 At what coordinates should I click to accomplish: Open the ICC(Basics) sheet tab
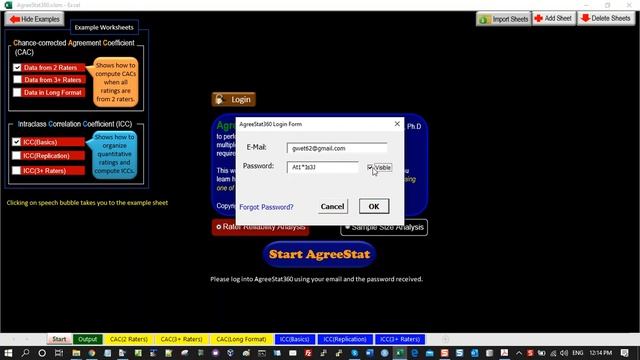(294, 339)
